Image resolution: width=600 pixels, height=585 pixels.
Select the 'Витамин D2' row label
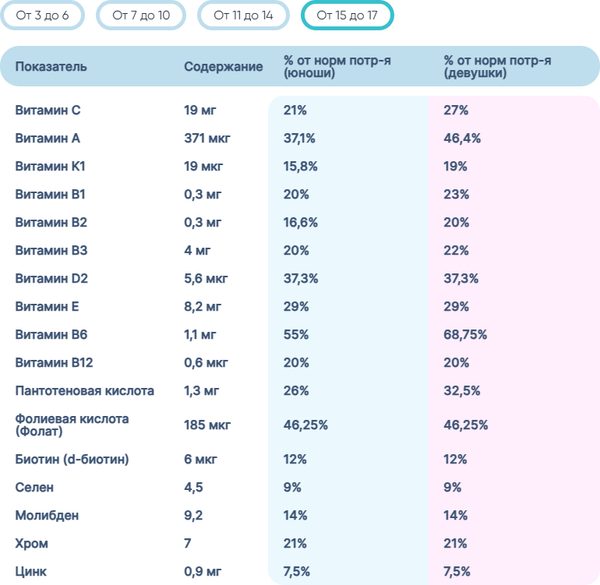click(52, 278)
